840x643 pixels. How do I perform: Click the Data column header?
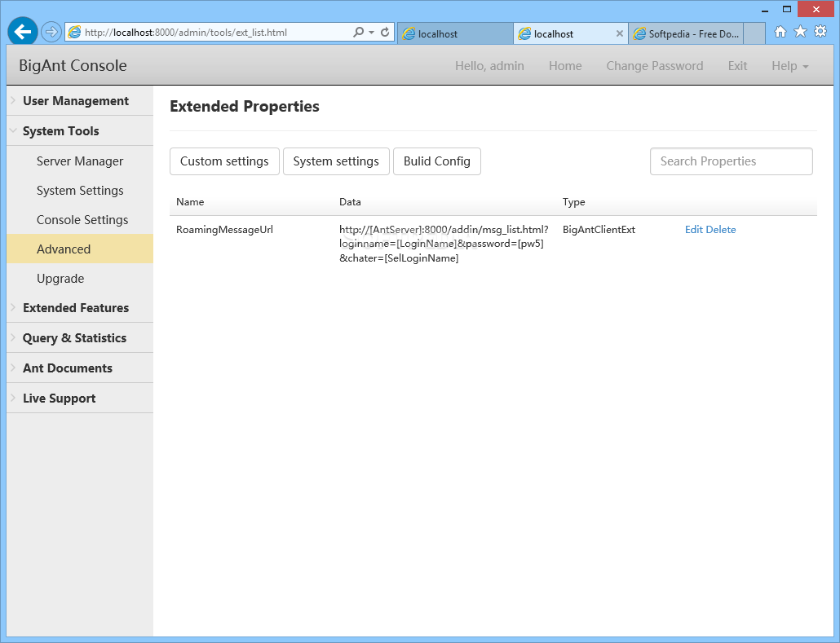point(350,202)
